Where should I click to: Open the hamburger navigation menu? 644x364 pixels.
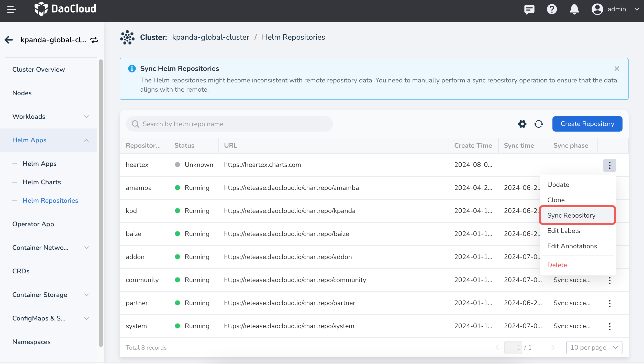coord(11,9)
